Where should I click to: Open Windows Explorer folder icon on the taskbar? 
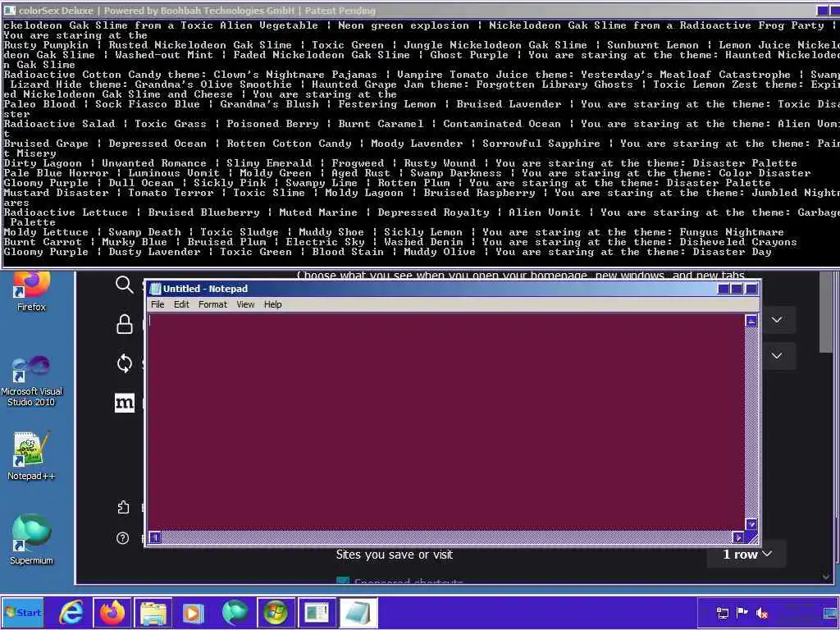pos(153,613)
